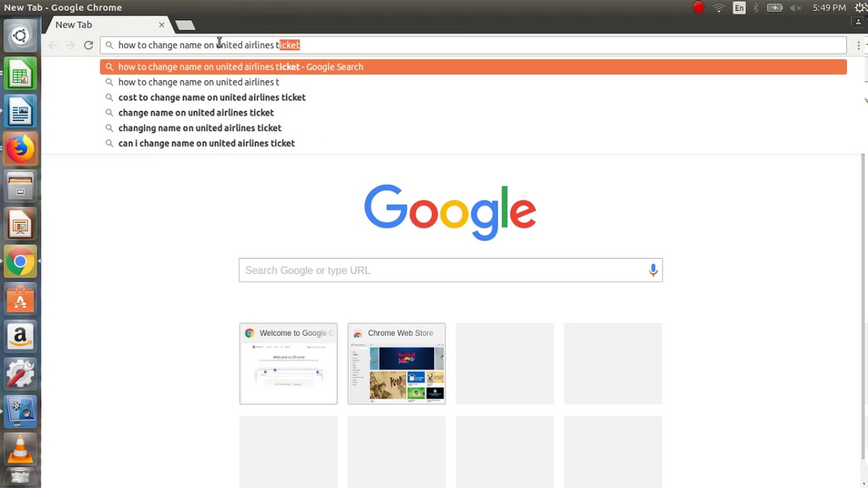Click the Chrome forward arrow
The height and width of the screenshot is (488, 868).
click(71, 45)
